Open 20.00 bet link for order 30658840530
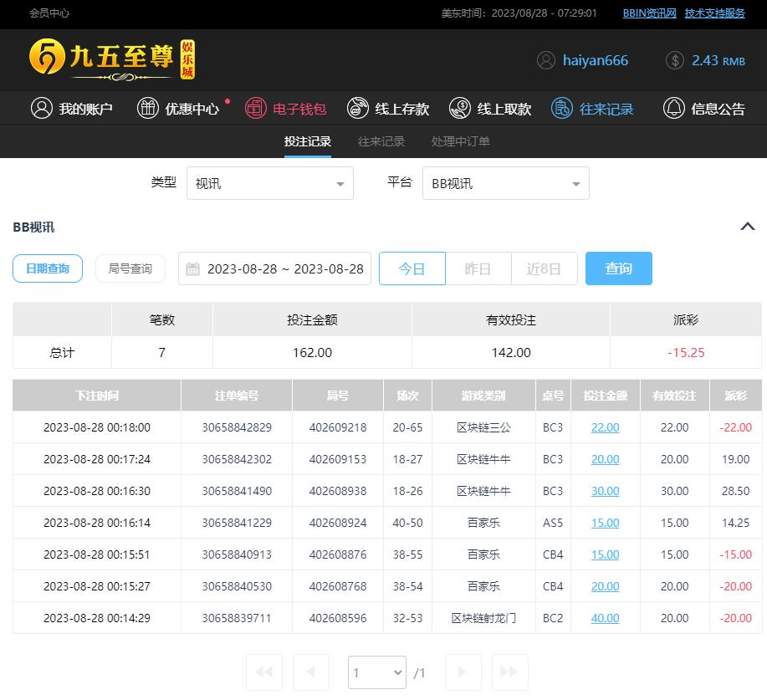This screenshot has width=767, height=700. [605, 586]
